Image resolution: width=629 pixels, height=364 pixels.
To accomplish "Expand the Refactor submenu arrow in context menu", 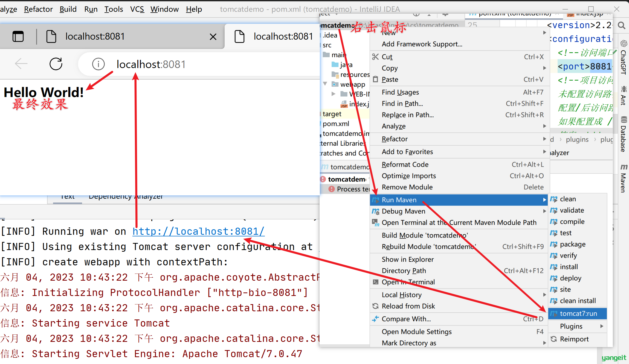I will click(x=544, y=139).
